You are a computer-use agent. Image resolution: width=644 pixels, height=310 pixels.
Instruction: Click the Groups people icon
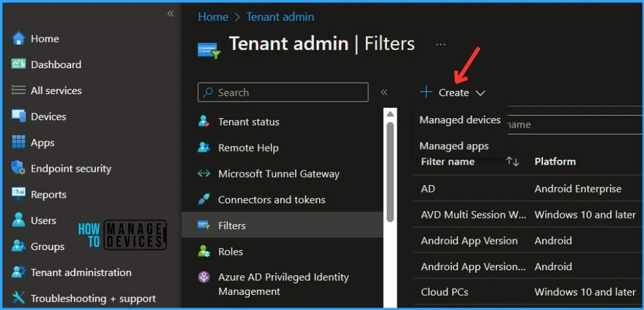click(18, 246)
